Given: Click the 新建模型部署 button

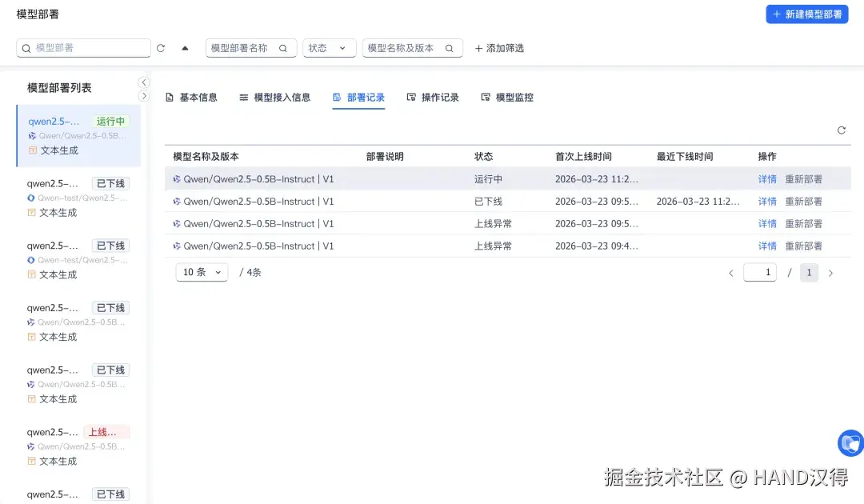Looking at the screenshot, I should 806,14.
